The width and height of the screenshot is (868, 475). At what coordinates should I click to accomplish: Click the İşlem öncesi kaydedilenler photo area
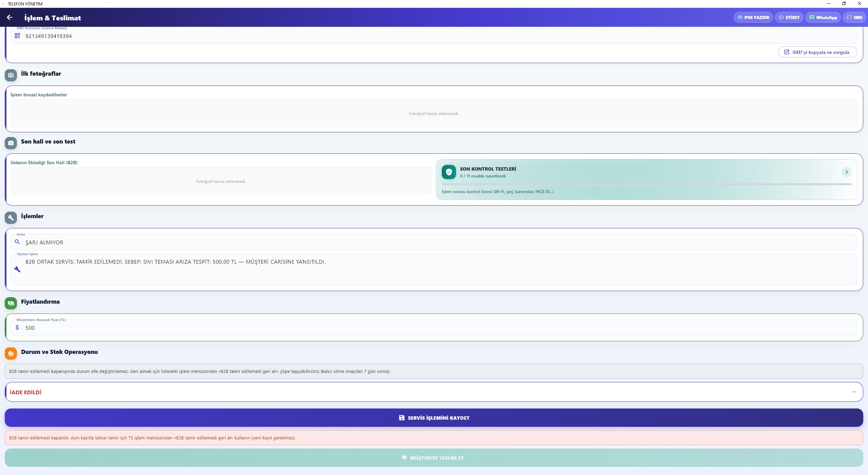click(x=434, y=113)
